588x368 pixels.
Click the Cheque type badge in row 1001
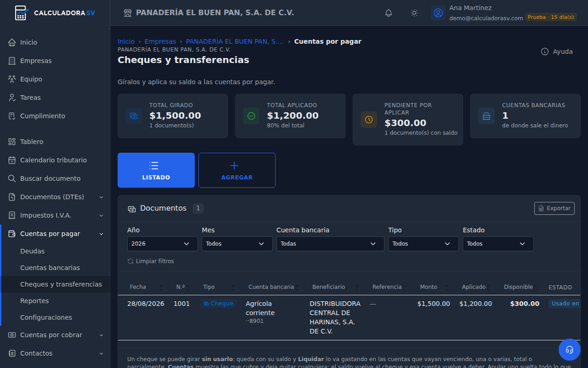218,304
